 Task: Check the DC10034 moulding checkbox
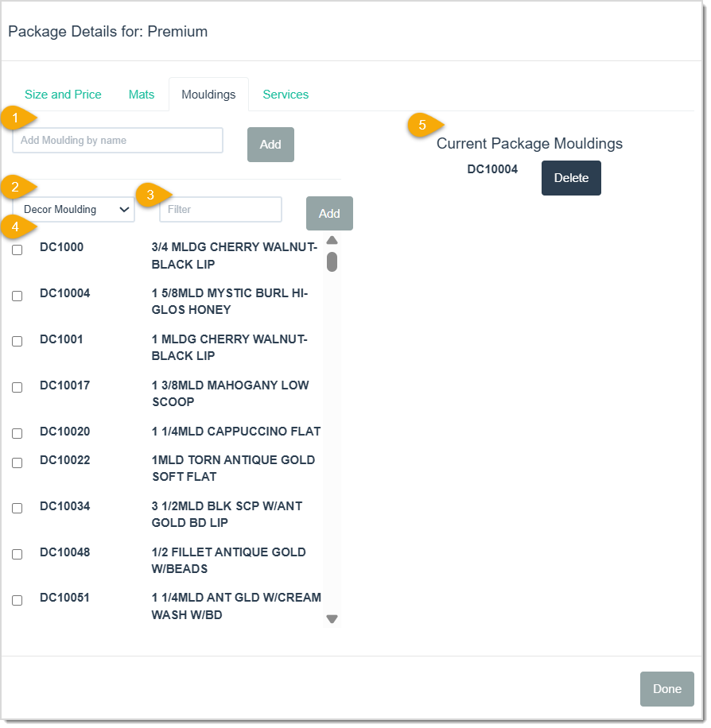17,508
